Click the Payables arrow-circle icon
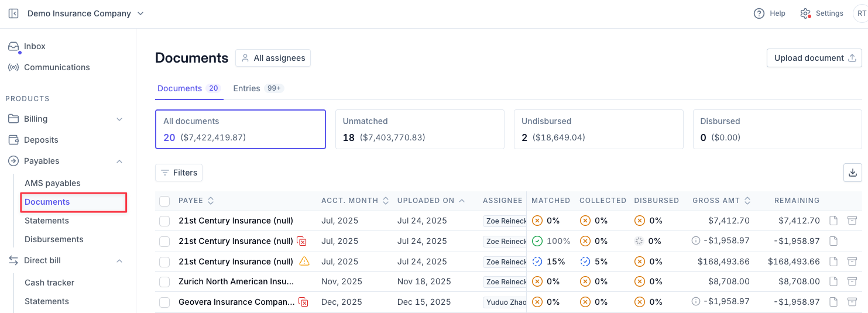This screenshot has width=868, height=313. 13,161
